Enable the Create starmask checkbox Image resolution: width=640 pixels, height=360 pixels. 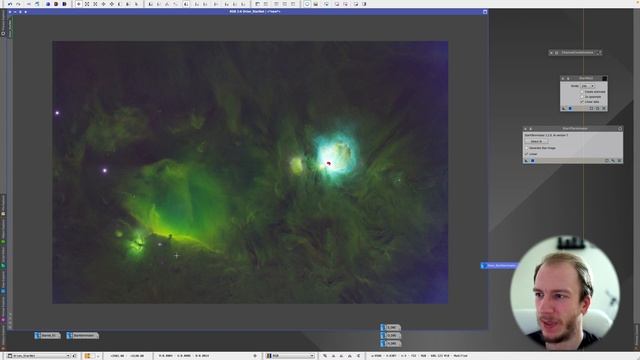582,92
